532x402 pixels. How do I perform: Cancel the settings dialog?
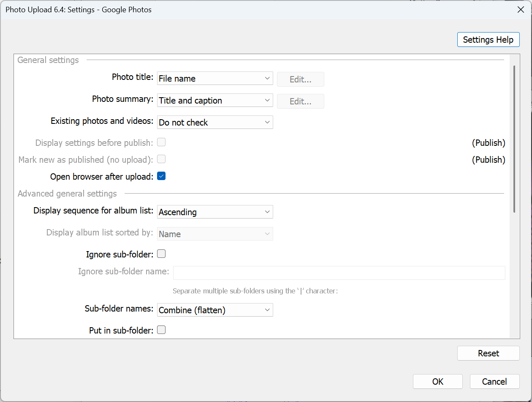click(494, 382)
